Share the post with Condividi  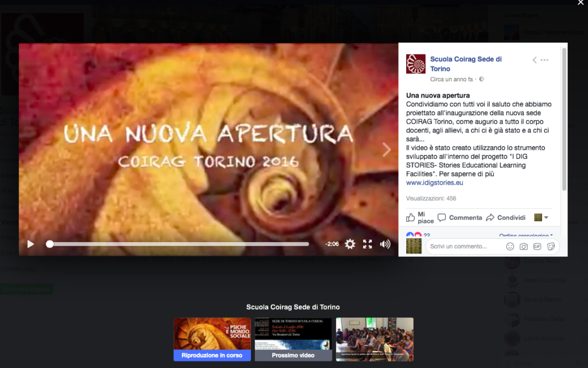click(x=506, y=218)
